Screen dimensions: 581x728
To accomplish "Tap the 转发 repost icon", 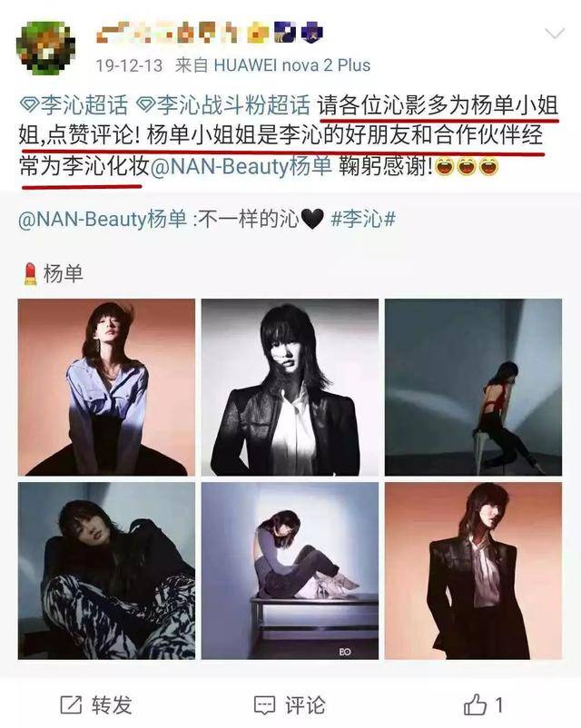I will coord(71,705).
